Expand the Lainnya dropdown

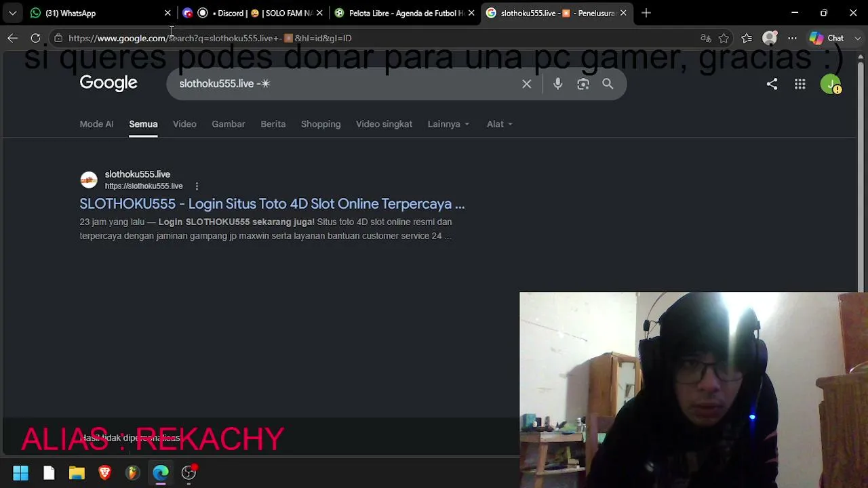click(448, 124)
